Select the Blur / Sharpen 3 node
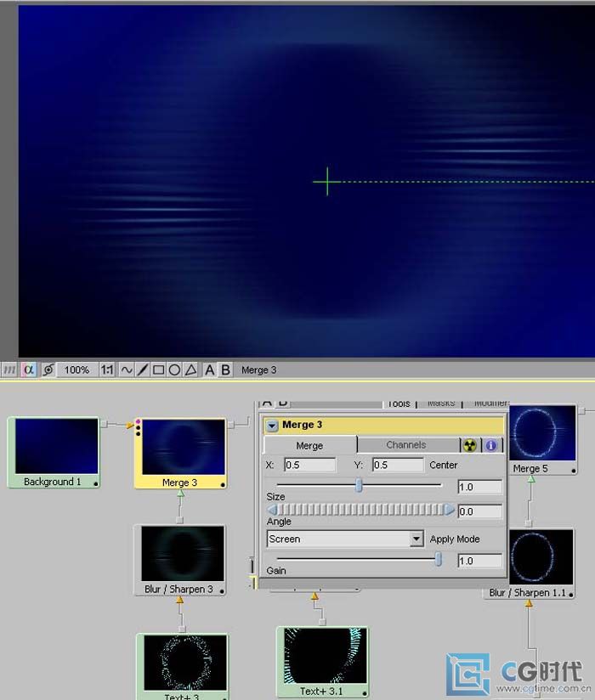Viewport: 595px width, 700px height. [180, 560]
